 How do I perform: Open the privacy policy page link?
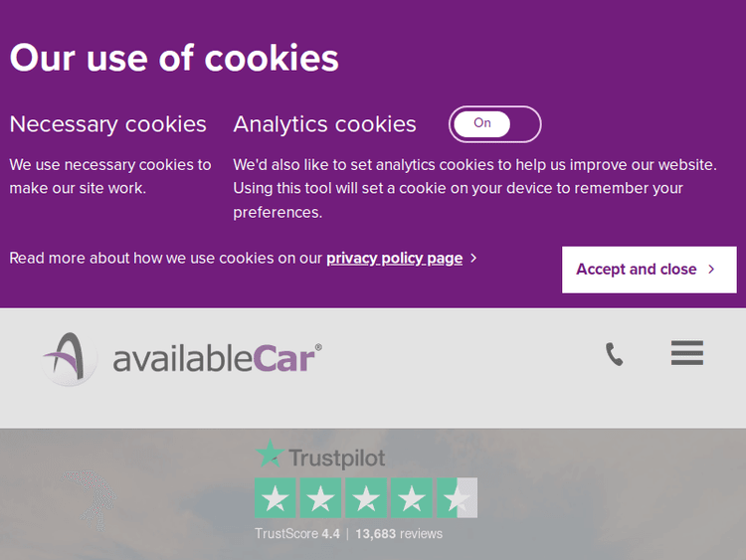pyautogui.click(x=394, y=259)
